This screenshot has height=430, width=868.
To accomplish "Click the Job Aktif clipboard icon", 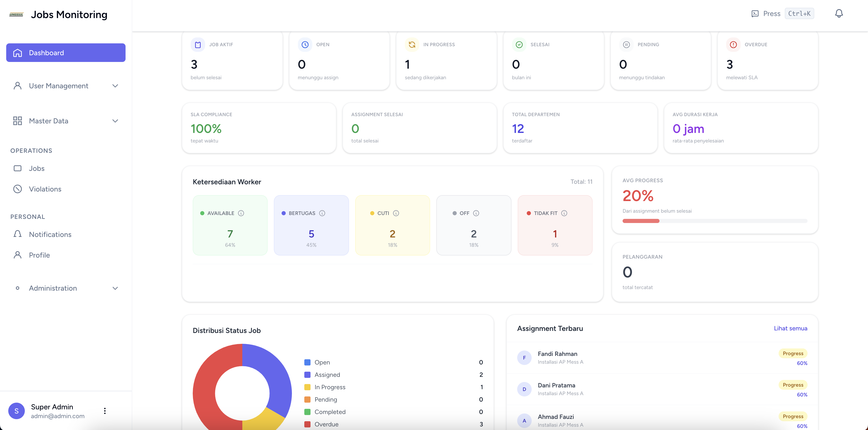I will 198,44.
